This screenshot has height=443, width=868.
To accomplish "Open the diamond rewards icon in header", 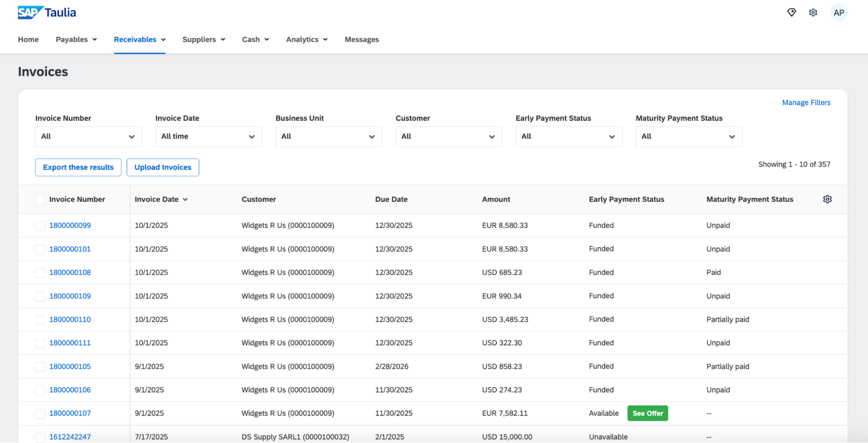I will [791, 13].
